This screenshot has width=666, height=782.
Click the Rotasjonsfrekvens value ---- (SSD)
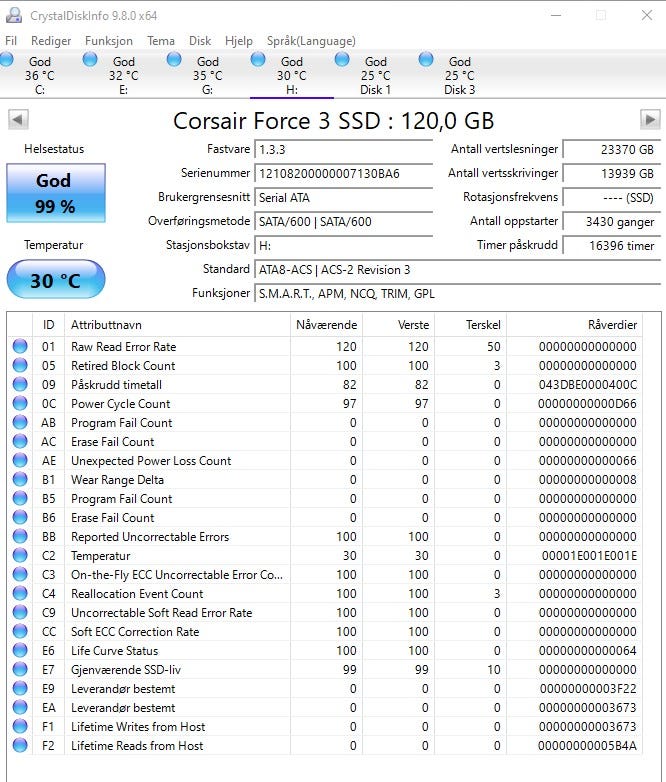click(x=612, y=197)
